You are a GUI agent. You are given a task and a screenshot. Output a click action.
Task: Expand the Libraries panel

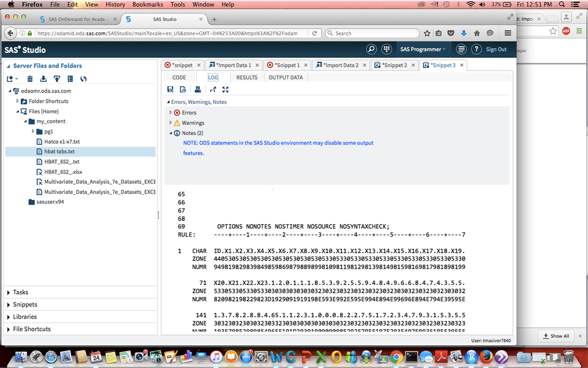[x=25, y=317]
